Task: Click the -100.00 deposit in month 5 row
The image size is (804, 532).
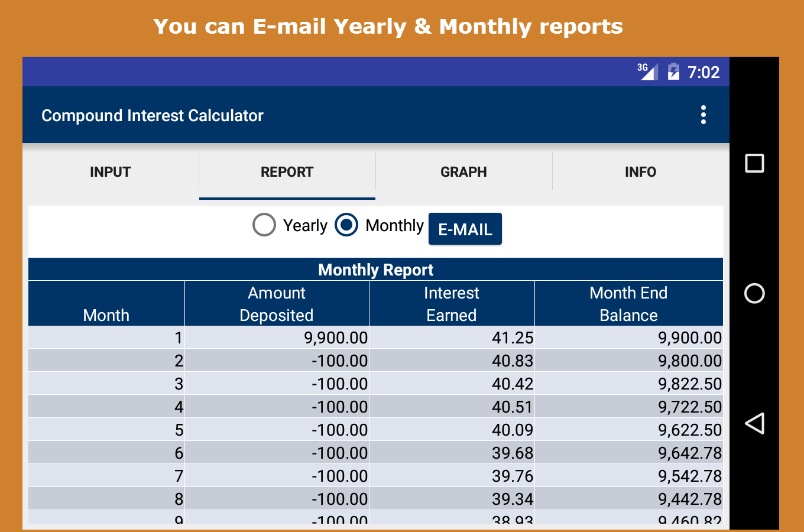Action: click(x=277, y=430)
